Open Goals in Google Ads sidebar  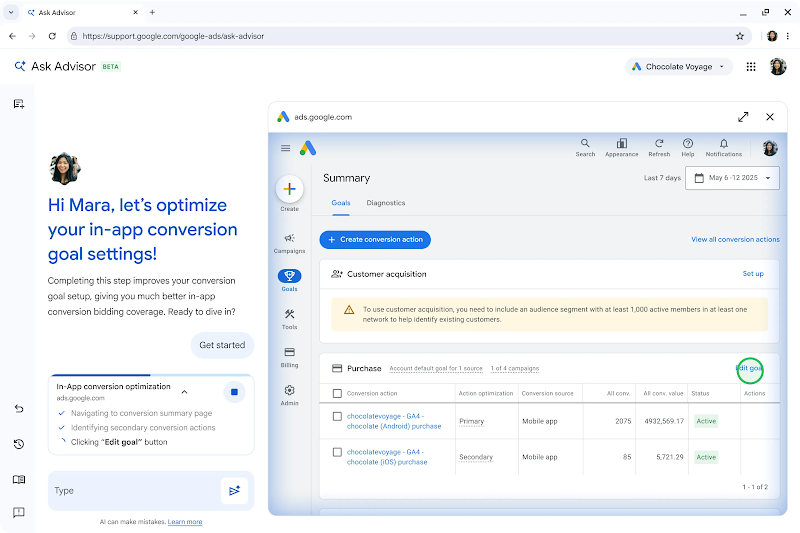click(x=289, y=281)
